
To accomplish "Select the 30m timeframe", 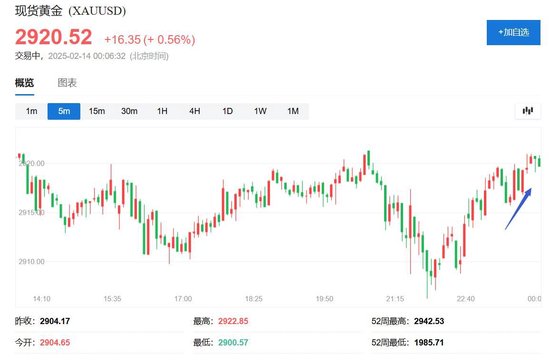I will tap(129, 111).
